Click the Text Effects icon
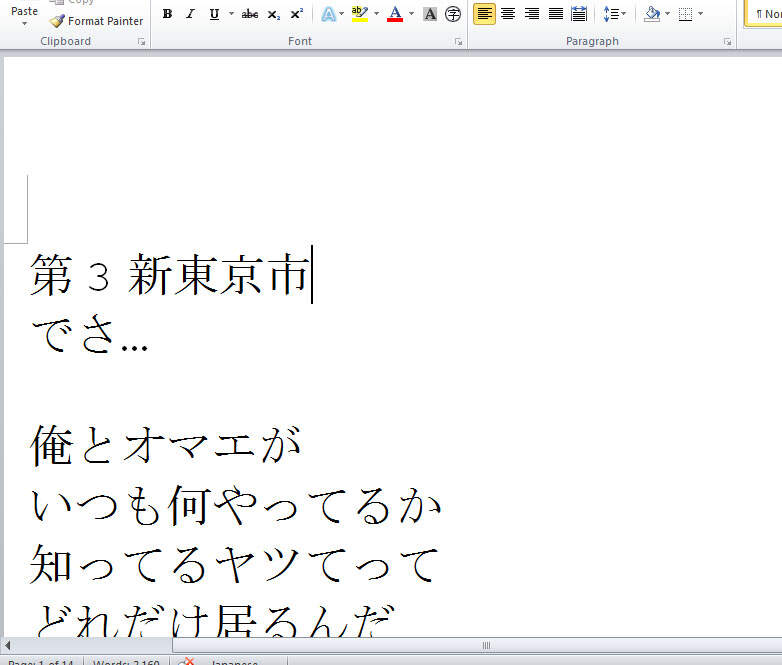The height and width of the screenshot is (665, 782). pyautogui.click(x=328, y=14)
